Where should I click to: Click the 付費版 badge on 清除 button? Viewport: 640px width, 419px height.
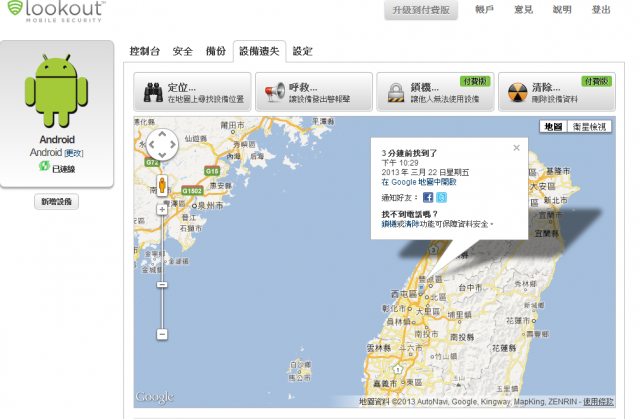pos(596,81)
